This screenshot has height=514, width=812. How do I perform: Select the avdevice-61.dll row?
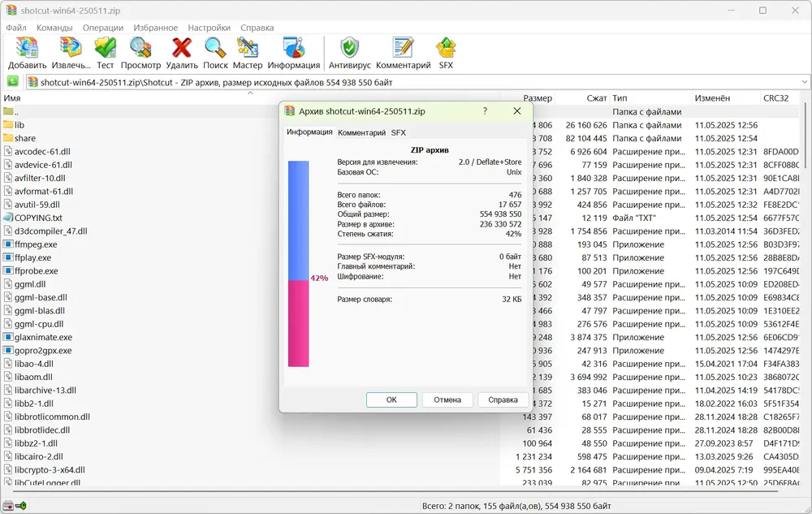44,165
